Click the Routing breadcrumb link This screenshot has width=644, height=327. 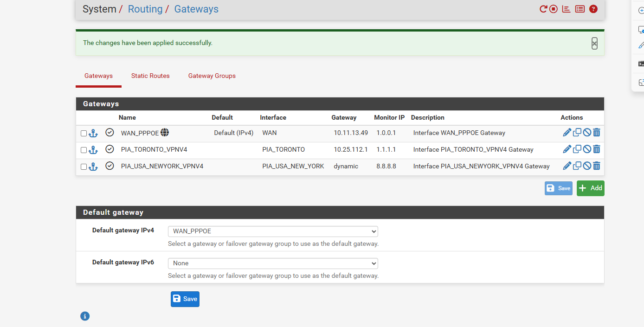(x=145, y=9)
